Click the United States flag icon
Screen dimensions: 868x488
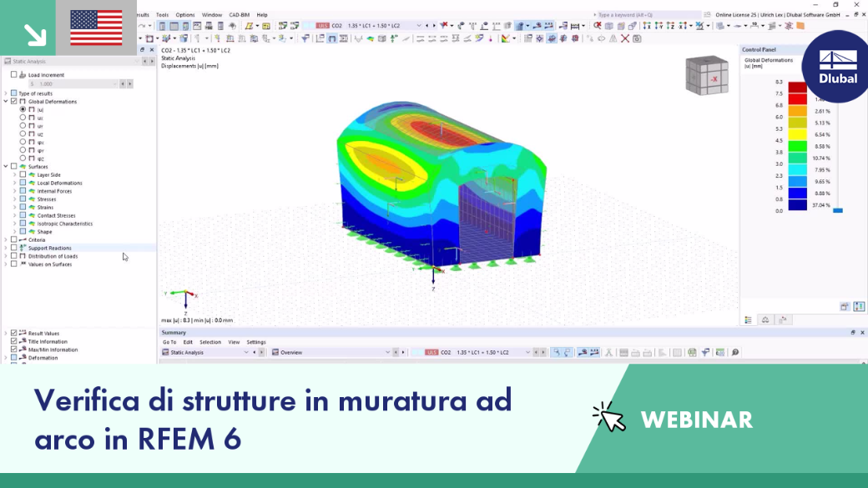(x=96, y=28)
